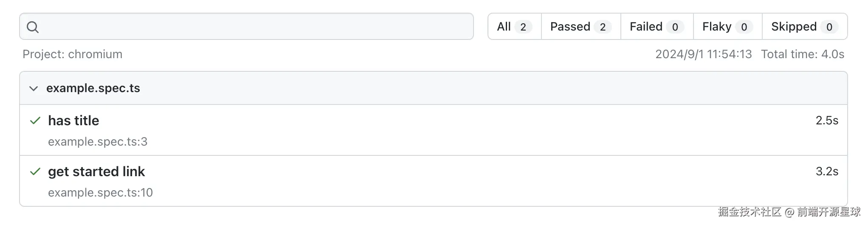
Task: Click the passed checkmark beside "get started link"
Action: 35,172
